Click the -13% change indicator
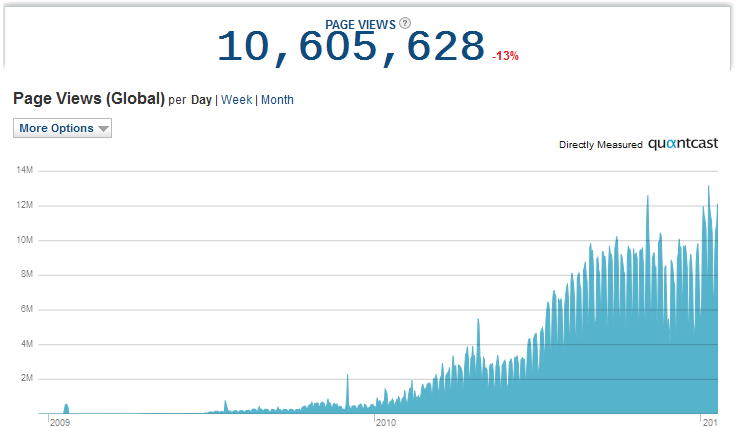737x428 pixels. (505, 56)
